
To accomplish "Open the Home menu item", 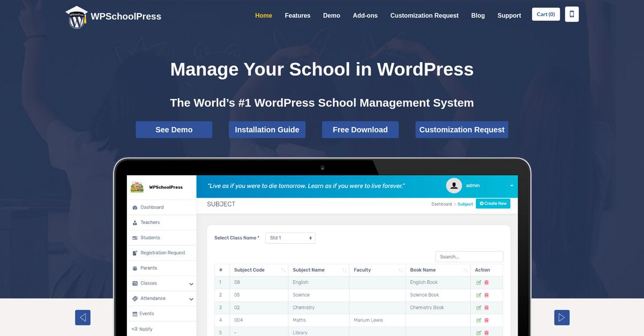I will coord(264,16).
